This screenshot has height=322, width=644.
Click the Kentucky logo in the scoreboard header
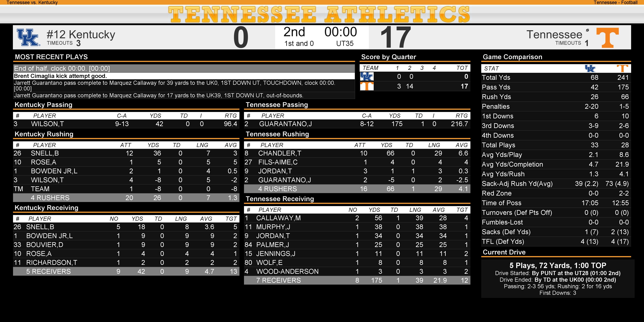point(28,37)
